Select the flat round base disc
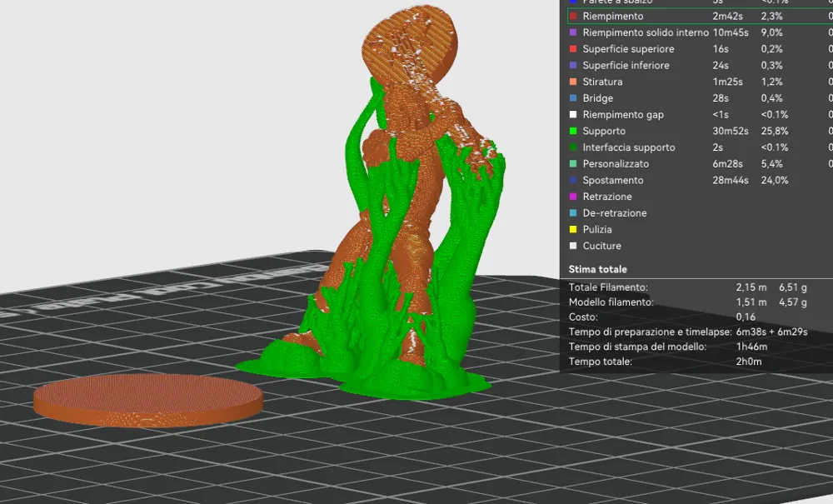This screenshot has width=833, height=504. 148,400
